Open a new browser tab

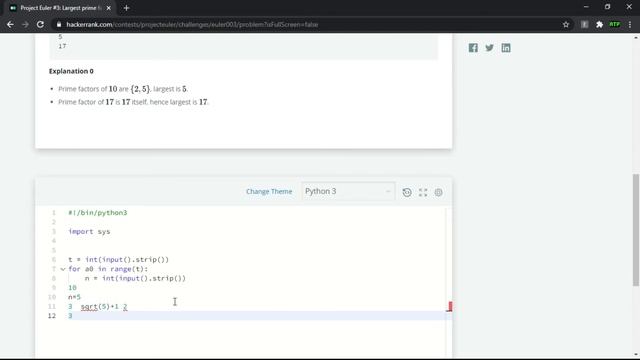pos(126,8)
